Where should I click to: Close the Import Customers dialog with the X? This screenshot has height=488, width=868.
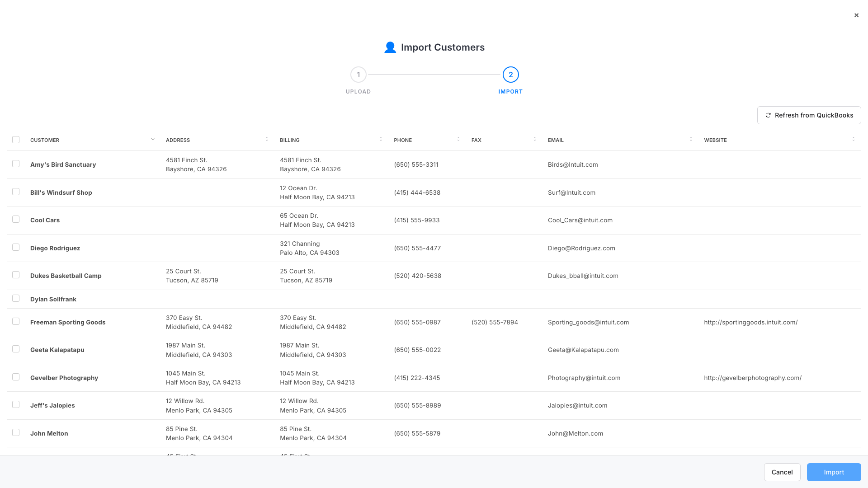coord(856,15)
